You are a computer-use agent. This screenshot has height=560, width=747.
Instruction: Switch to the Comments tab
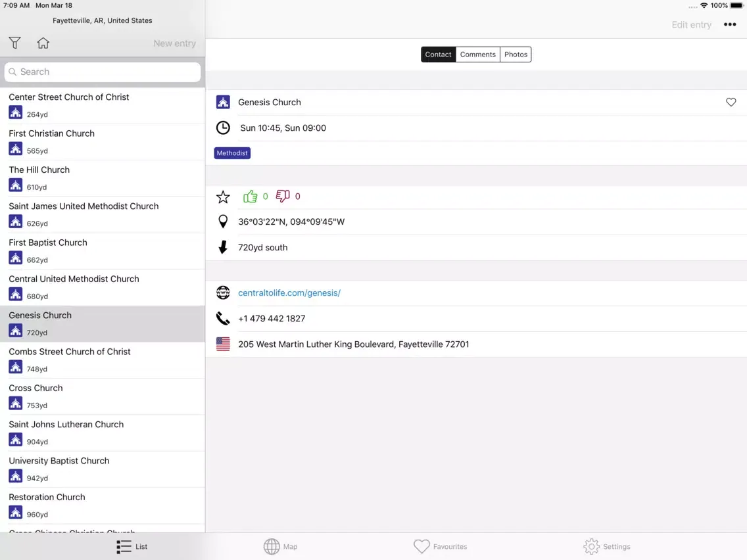(x=478, y=55)
